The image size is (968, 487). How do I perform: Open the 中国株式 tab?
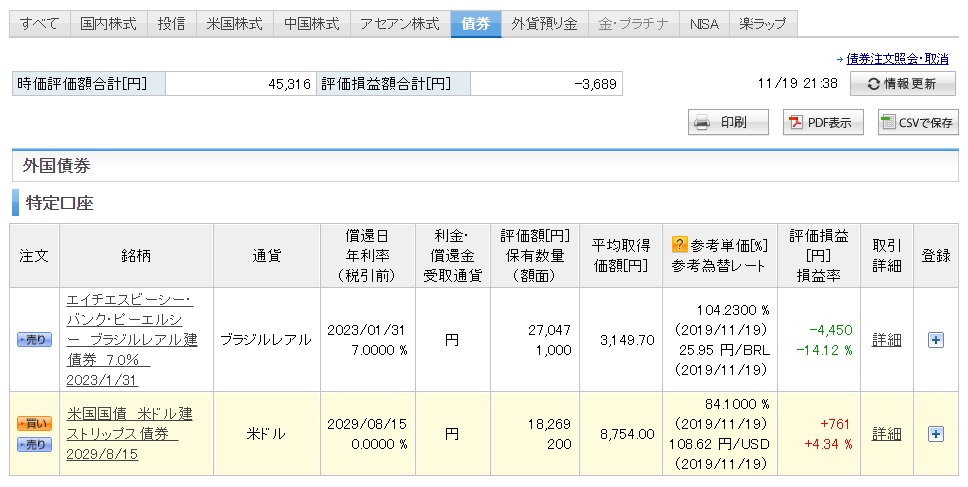click(312, 24)
